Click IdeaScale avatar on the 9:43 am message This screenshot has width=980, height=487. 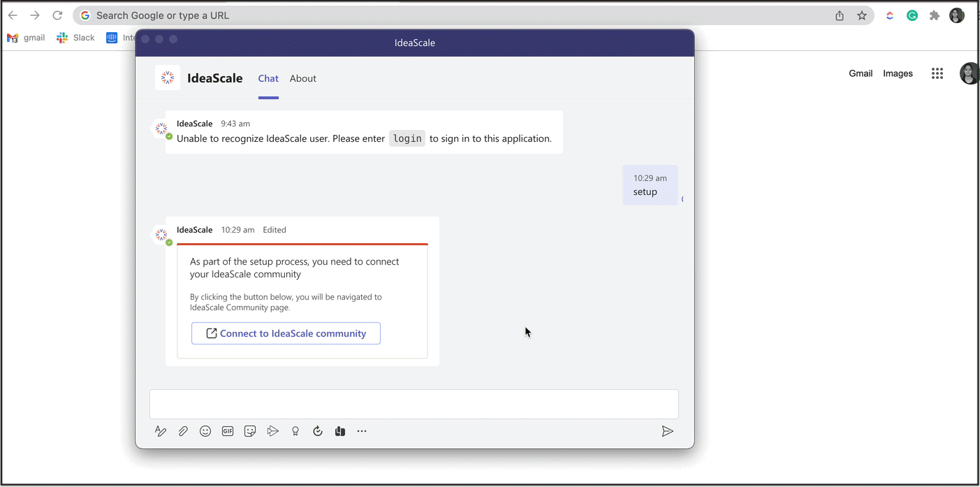pos(161,129)
